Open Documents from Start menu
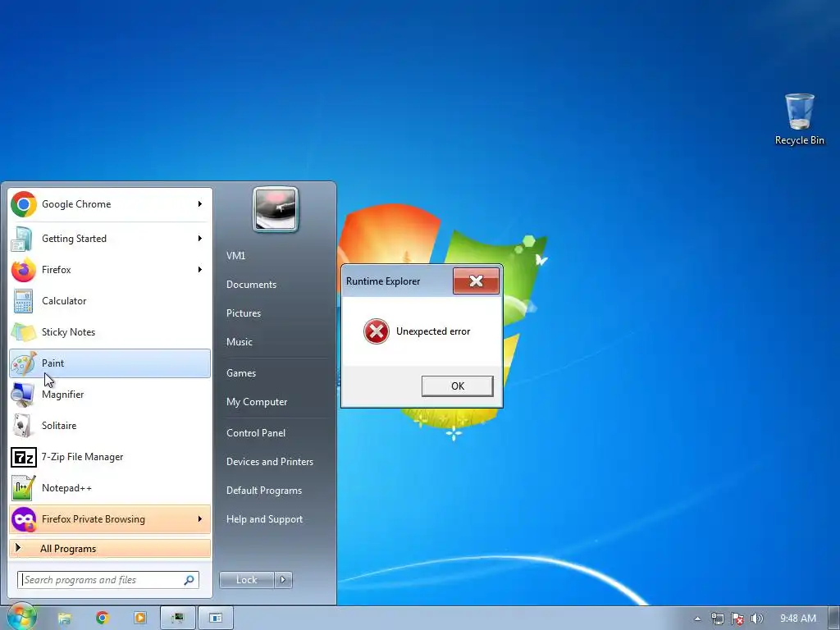The height and width of the screenshot is (630, 840). [251, 285]
